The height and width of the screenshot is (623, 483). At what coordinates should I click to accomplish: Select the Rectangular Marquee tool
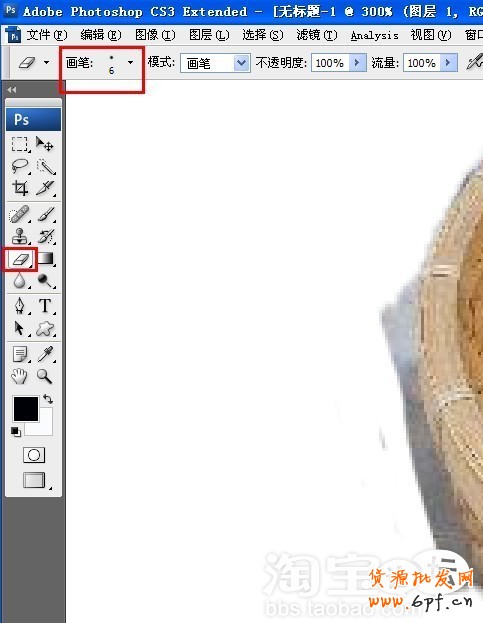pos(20,144)
